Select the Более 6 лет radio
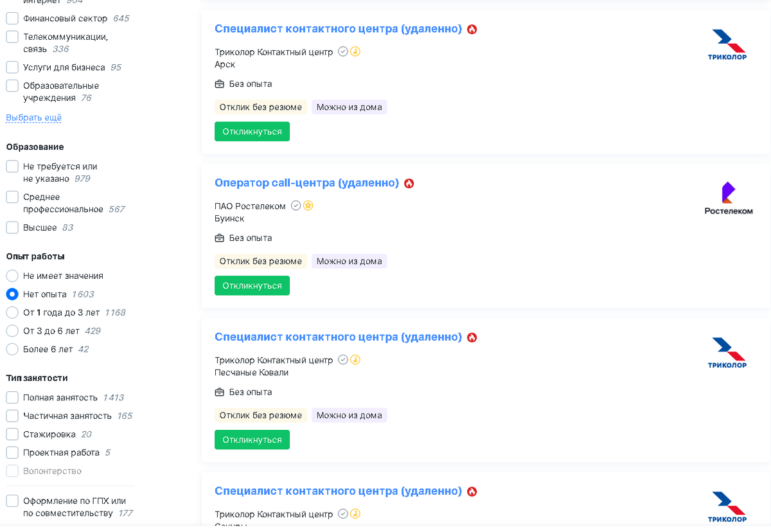The width and height of the screenshot is (771, 532). [12, 350]
